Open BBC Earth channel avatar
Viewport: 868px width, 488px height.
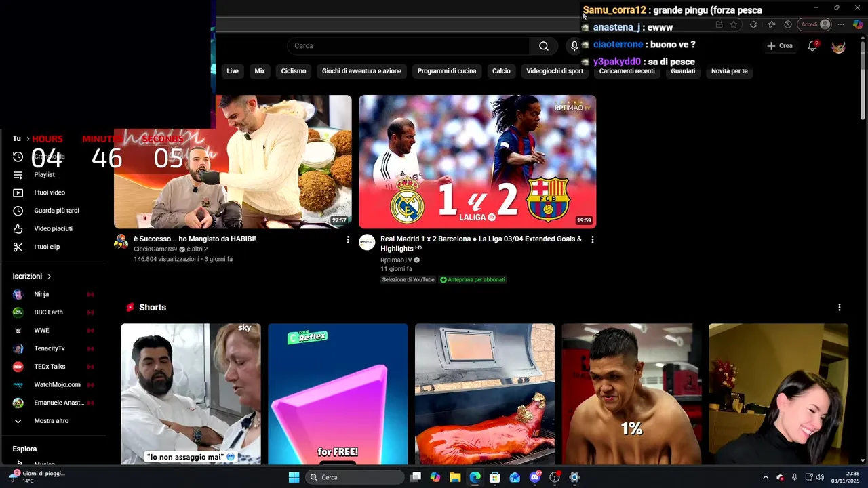click(x=18, y=312)
